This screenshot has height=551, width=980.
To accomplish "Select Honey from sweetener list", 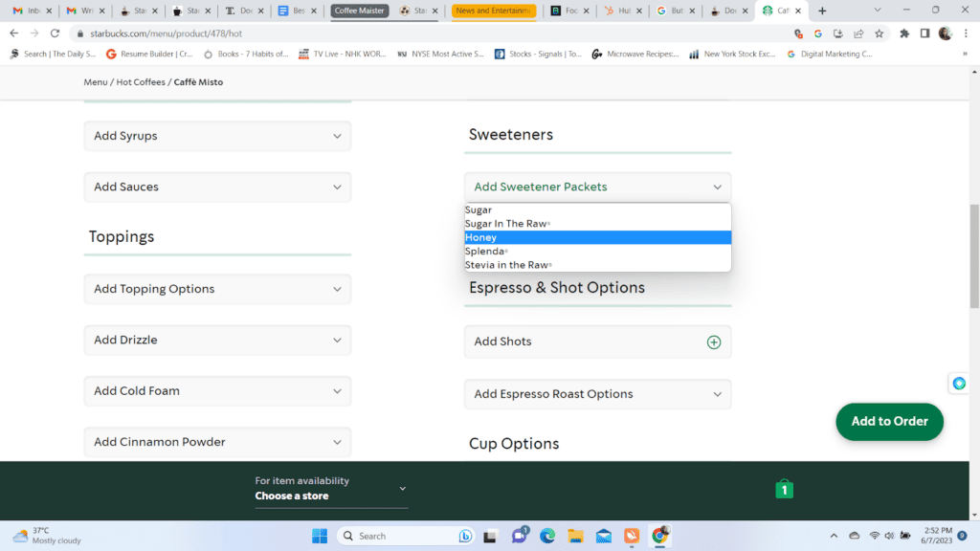I will tap(597, 237).
